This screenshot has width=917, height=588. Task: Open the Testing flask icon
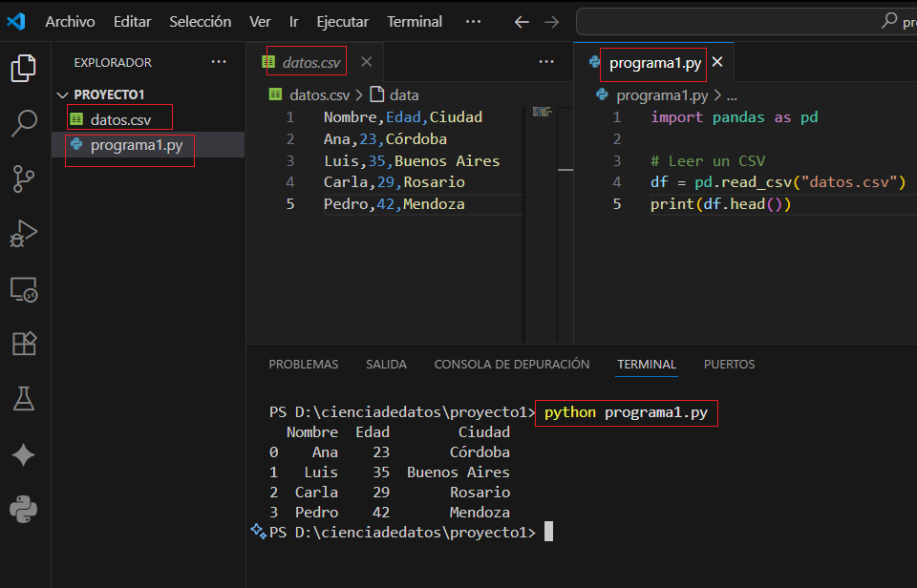click(24, 399)
